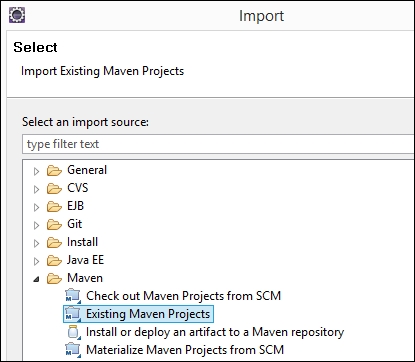Click the General folder icon
This screenshot has width=415, height=362.
click(54, 171)
